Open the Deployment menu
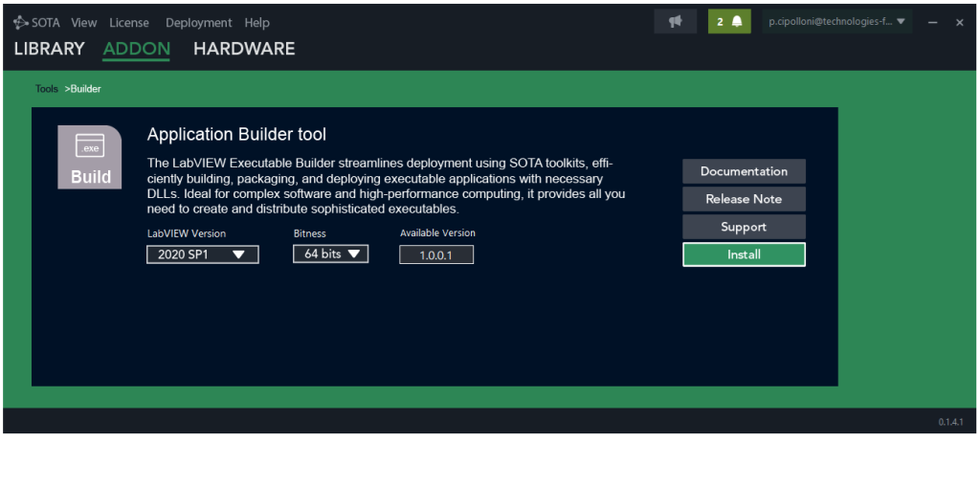Image resolution: width=980 pixels, height=486 pixels. 198,22
